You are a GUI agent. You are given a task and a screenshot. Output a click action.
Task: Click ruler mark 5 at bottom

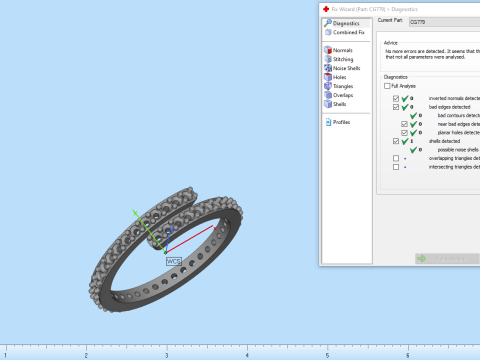(327, 356)
